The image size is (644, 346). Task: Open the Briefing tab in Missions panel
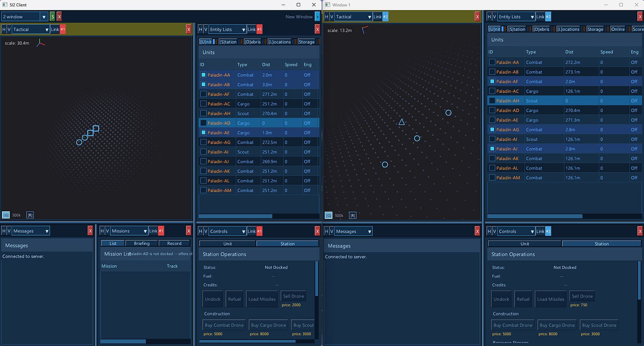click(142, 243)
